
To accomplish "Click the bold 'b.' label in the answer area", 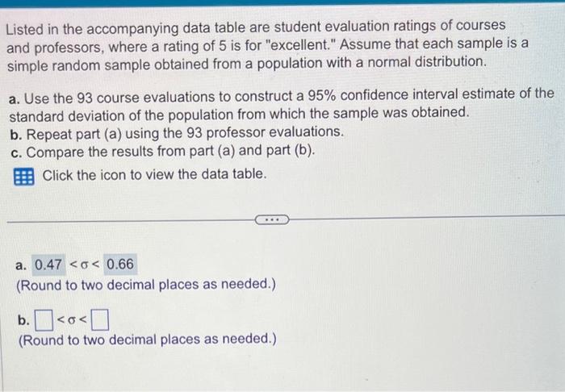I will click(23, 320).
